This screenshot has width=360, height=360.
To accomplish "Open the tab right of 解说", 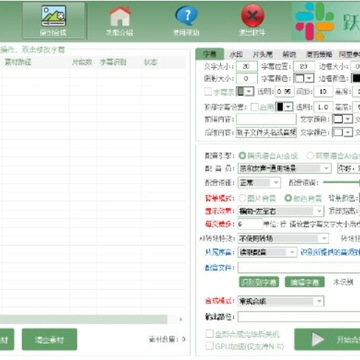I will click(319, 54).
